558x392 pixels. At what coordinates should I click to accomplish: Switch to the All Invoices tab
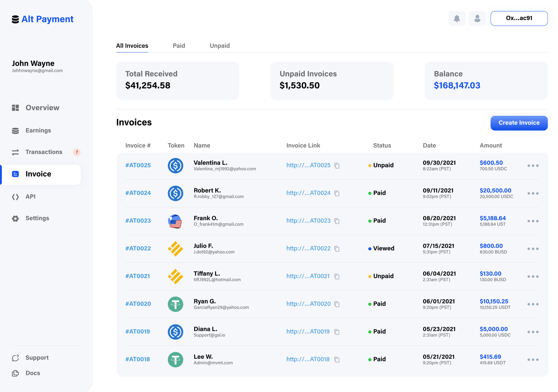click(132, 46)
